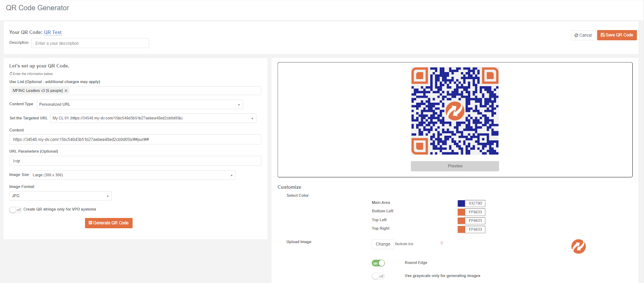Click the Preview button under QR code

click(455, 166)
